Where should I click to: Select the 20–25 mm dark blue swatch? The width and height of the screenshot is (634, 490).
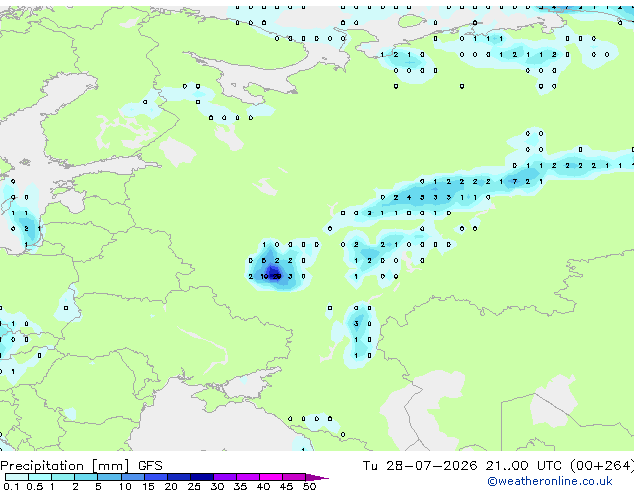coord(178,477)
